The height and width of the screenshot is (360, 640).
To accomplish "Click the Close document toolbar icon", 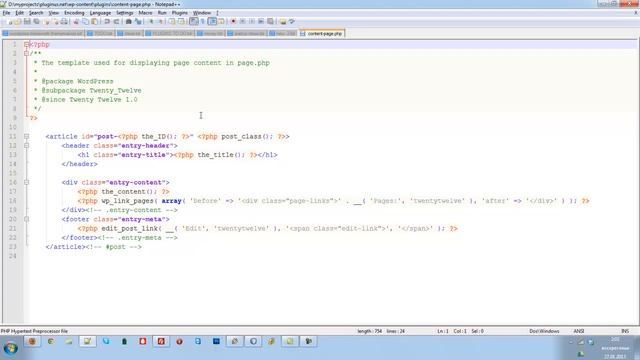I will [x=47, y=21].
